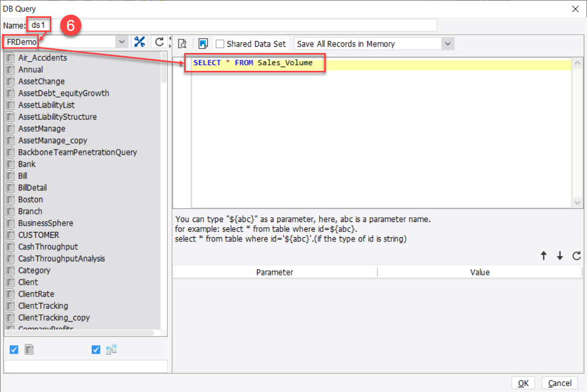Screen dimensions: 587x392
Task: Uncheck the view display checkbox at bottom left
Action: click(95, 349)
